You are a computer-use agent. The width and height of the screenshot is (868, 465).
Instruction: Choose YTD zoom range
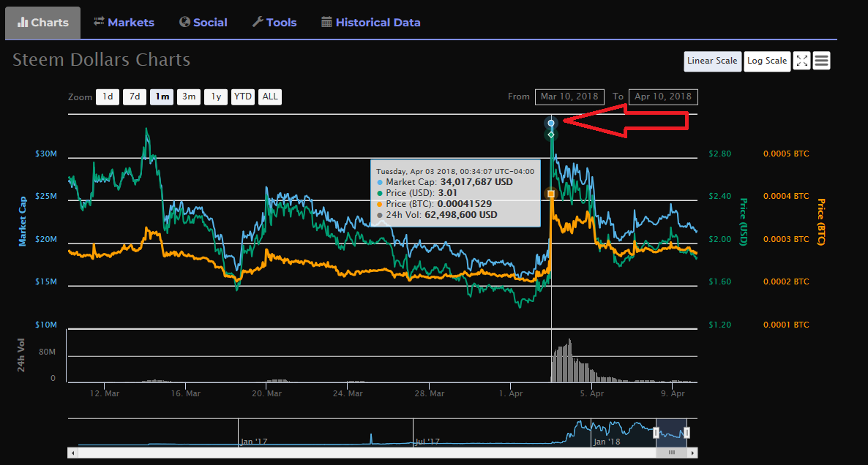point(242,97)
